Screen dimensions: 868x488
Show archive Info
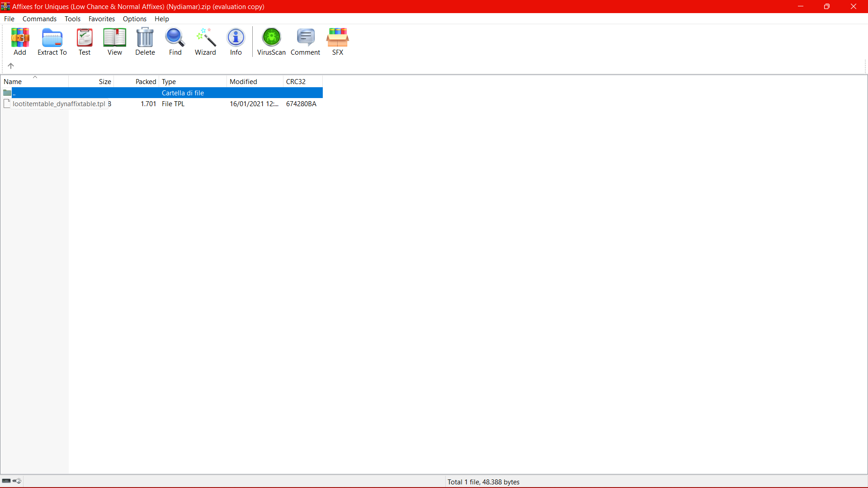tap(236, 42)
